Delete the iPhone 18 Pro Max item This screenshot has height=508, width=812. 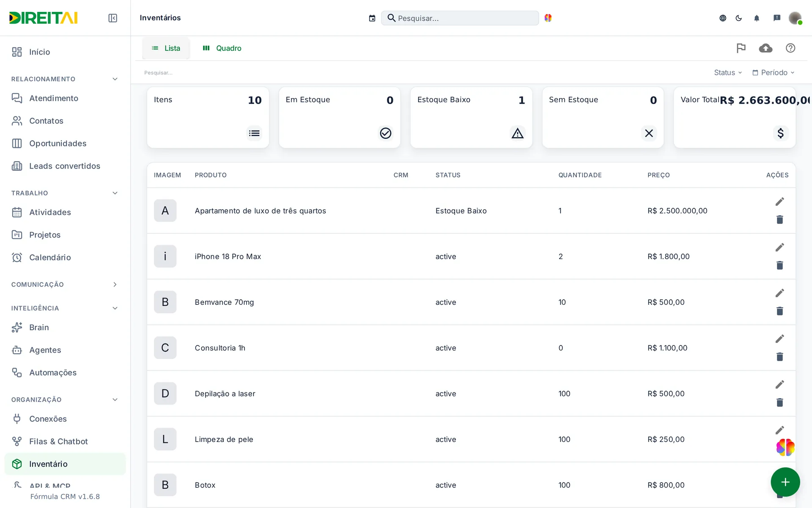pos(780,265)
